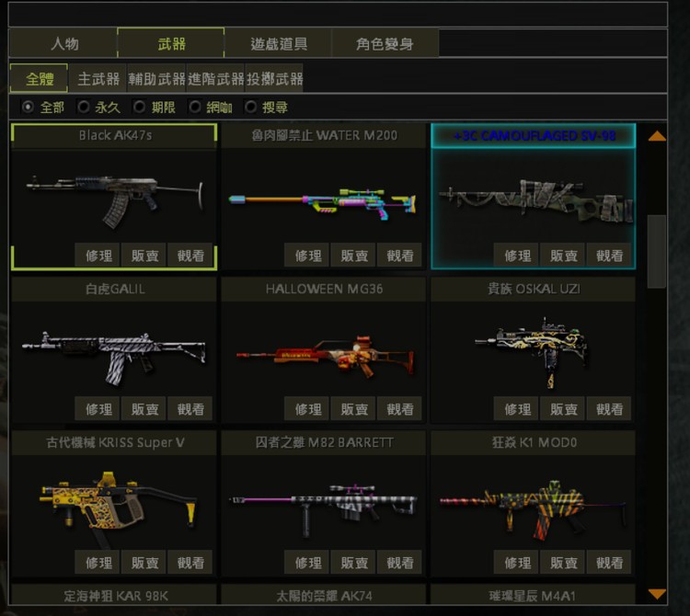
Task: Open the 角色變身 tab
Action: (x=385, y=43)
